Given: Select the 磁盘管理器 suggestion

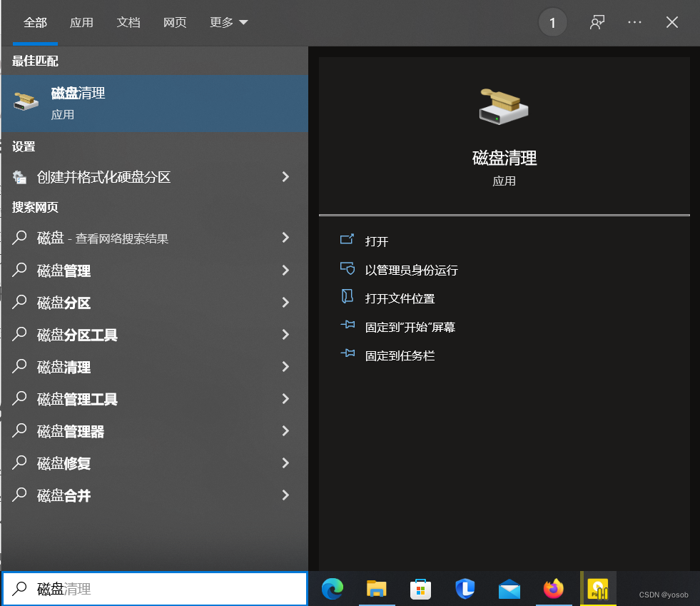Looking at the screenshot, I should tap(154, 431).
